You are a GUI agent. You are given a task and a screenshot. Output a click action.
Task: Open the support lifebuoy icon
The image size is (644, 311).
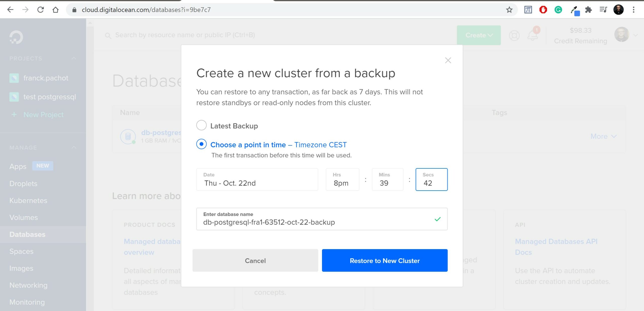[514, 35]
